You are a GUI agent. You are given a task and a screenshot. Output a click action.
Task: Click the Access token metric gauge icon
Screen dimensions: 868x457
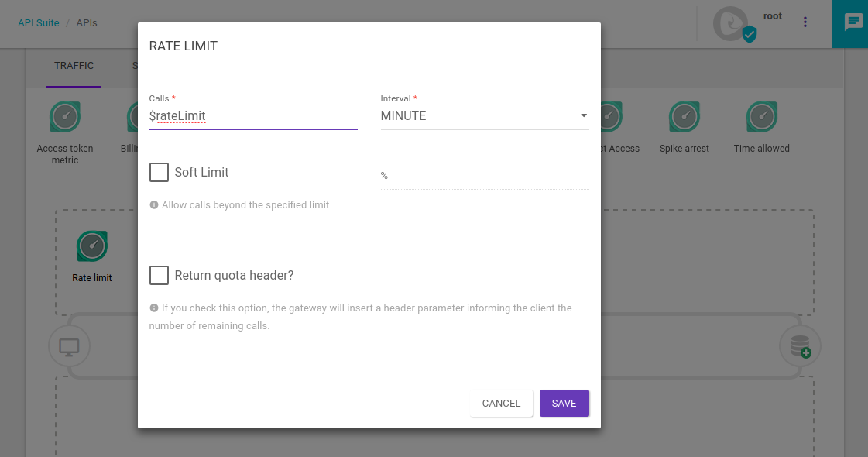(x=65, y=117)
